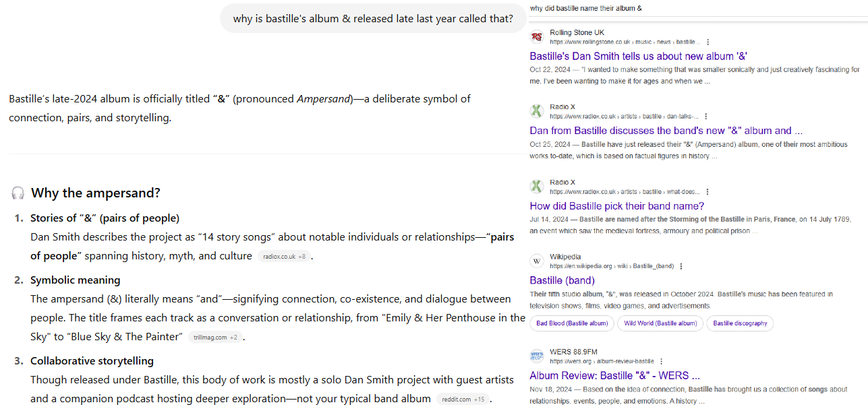The width and height of the screenshot is (868, 413).
Task: Click Radio X favicon beside the album discussion result
Action: pos(537,110)
